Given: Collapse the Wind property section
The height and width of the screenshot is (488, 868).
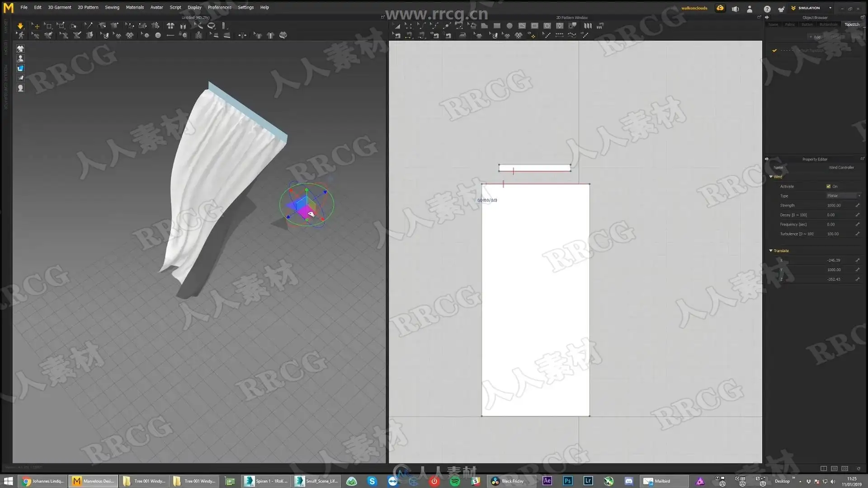Looking at the screenshot, I should click(771, 177).
